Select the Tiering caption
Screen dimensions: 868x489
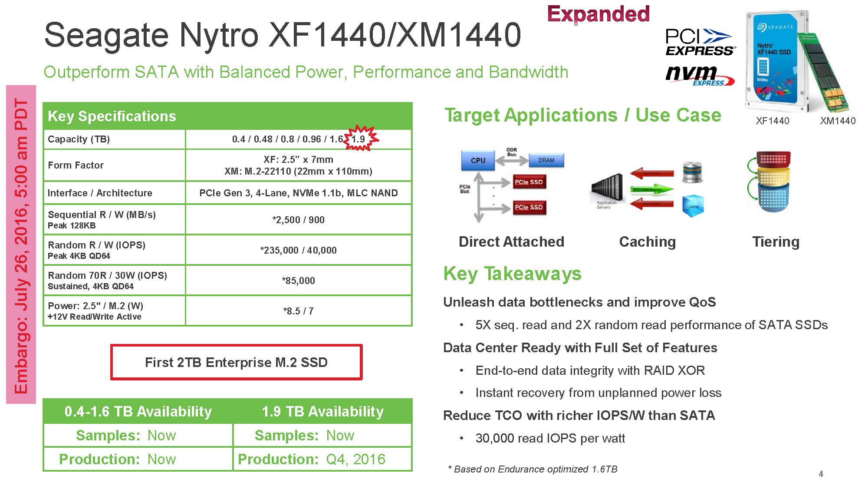click(x=776, y=241)
